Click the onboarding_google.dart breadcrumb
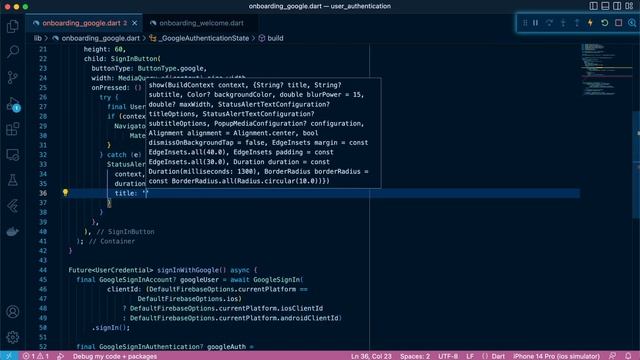 pyautogui.click(x=100, y=38)
